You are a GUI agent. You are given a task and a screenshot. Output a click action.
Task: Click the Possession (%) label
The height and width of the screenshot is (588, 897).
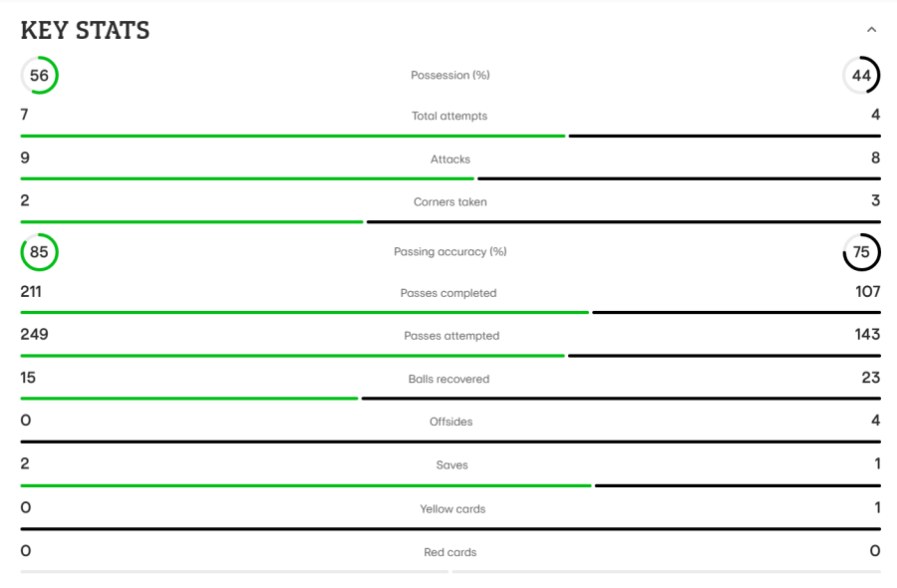tap(450, 75)
